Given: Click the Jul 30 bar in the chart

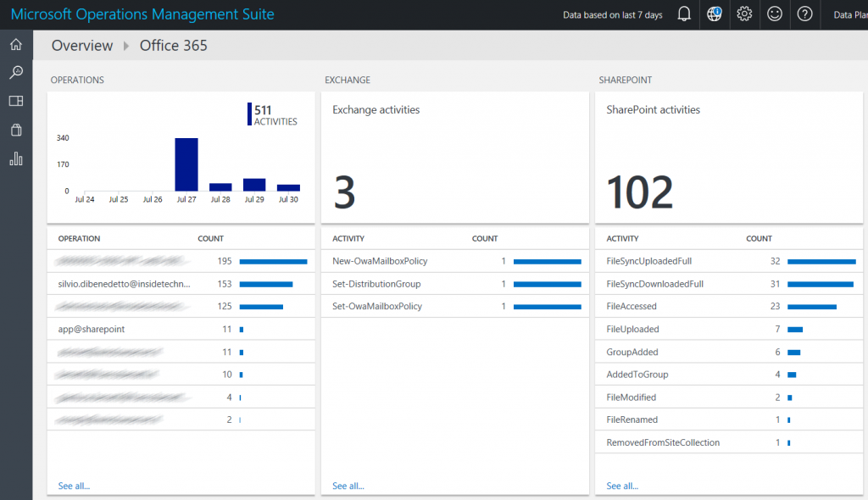Looking at the screenshot, I should (288, 187).
